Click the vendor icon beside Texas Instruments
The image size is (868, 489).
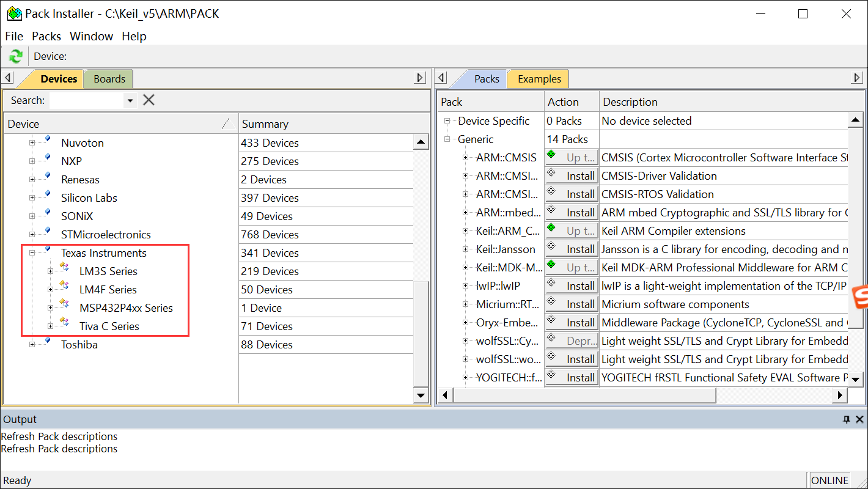[48, 250]
